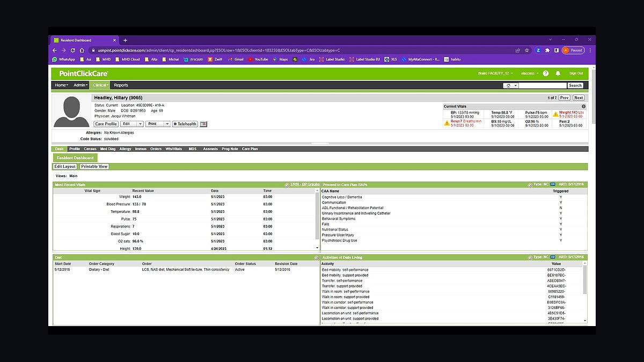This screenshot has height=362, width=644.
Task: Open the Jira bookmark
Action: pyautogui.click(x=309, y=60)
